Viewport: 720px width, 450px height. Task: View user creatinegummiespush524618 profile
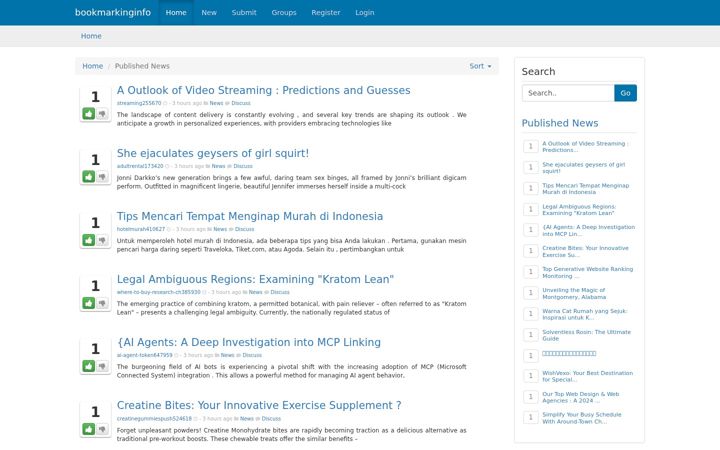pos(154,419)
